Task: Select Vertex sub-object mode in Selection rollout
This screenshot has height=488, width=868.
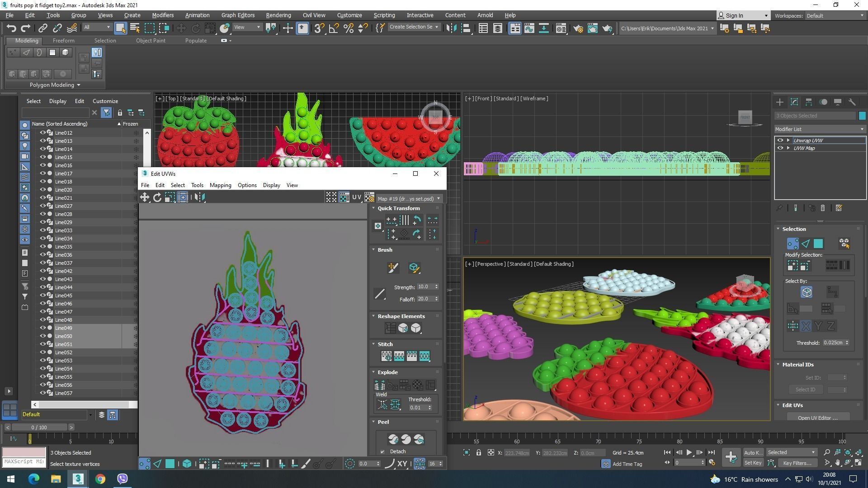Action: (793, 244)
